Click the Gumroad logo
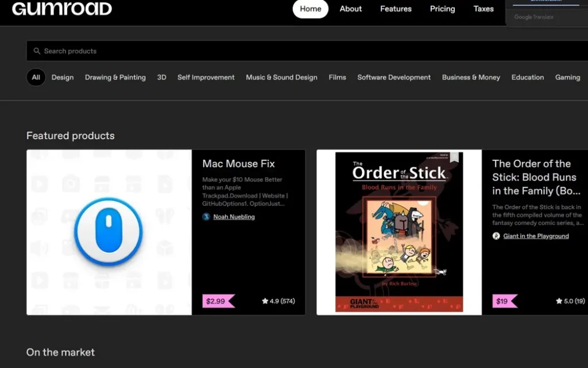The height and width of the screenshot is (368, 588). [x=62, y=8]
